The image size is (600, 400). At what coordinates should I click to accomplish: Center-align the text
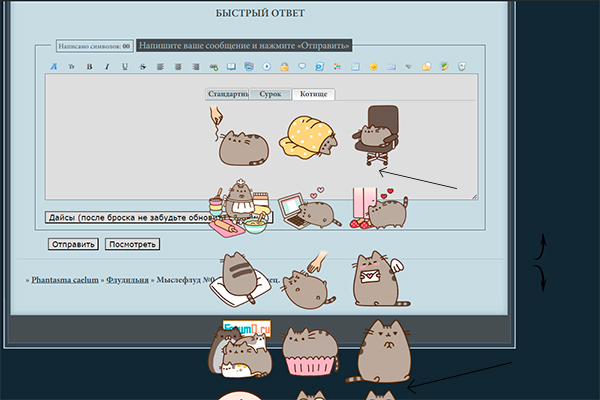coord(178,67)
